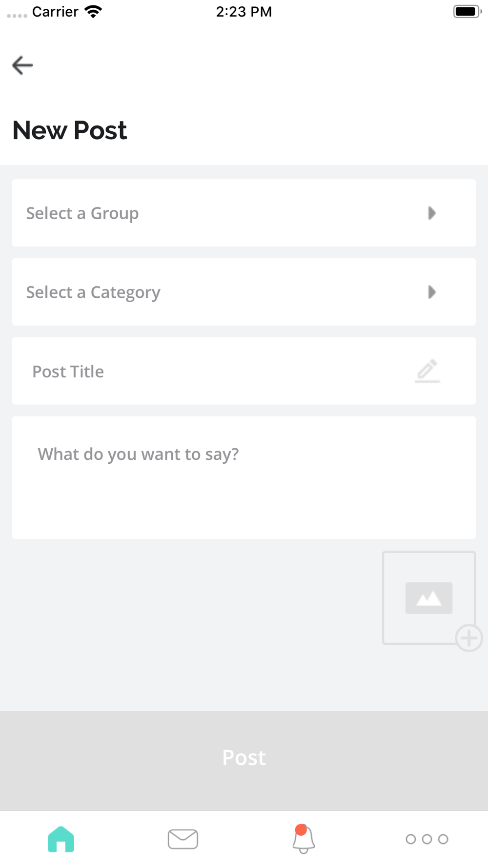Screen dimensions: 488x868
Task: Expand Select a Group arrow
Action: tap(432, 213)
